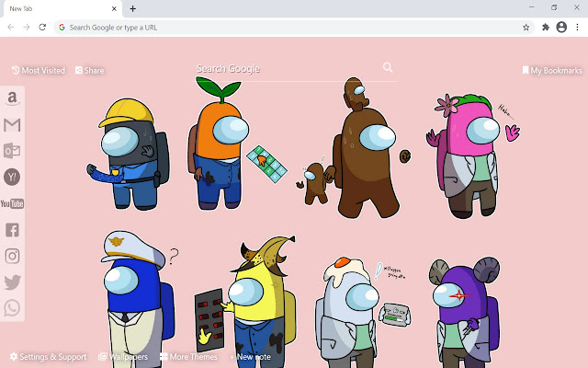Open More Themes link
588x368 pixels.
coord(188,357)
